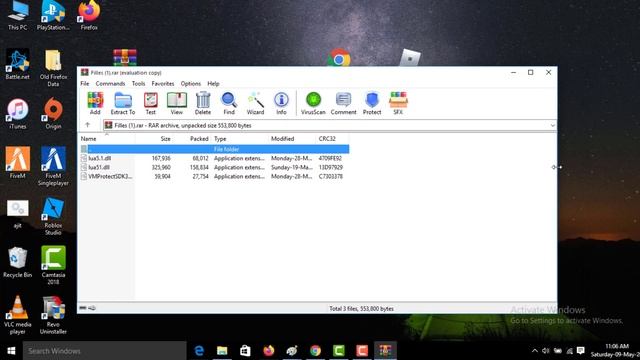The width and height of the screenshot is (640, 360).
Task: Open the Comment tool
Action: click(x=343, y=103)
